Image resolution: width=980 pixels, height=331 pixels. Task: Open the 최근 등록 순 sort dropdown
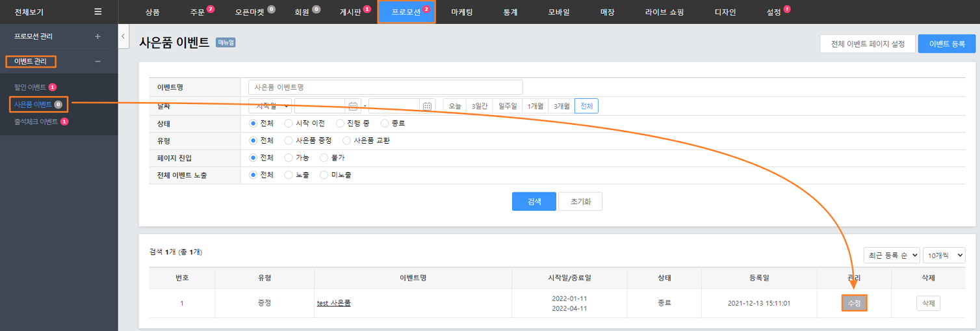click(892, 255)
